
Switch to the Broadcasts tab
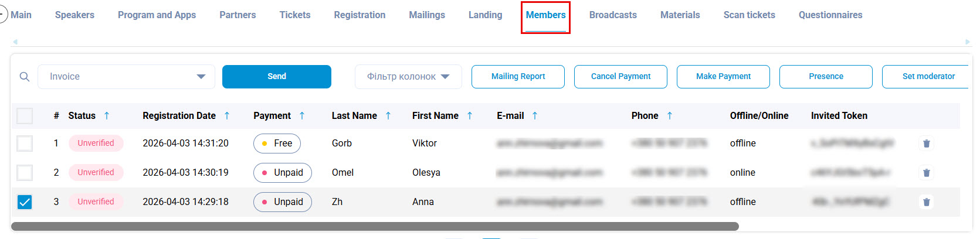point(613,15)
